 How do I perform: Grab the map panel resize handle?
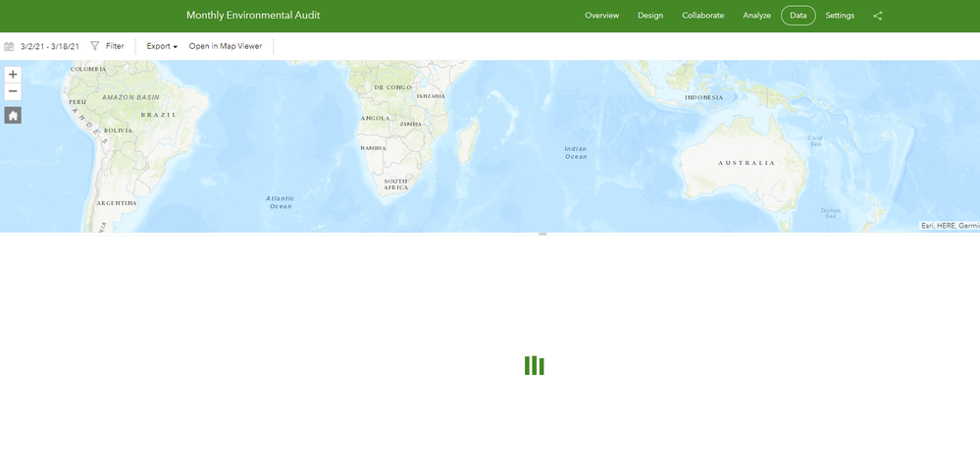pyautogui.click(x=542, y=235)
